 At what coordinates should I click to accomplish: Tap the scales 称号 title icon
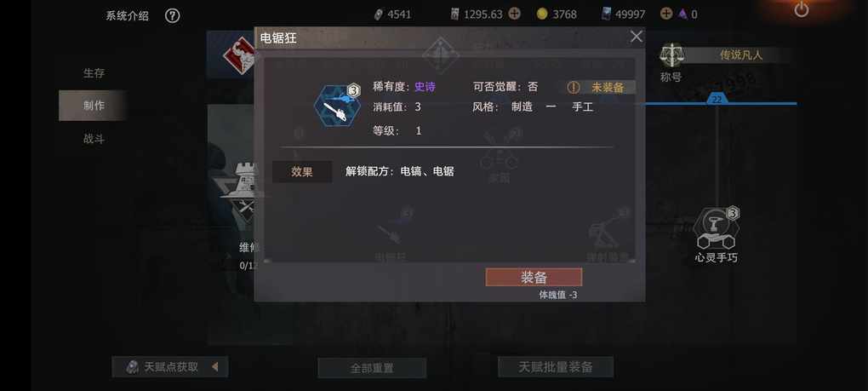click(x=671, y=56)
